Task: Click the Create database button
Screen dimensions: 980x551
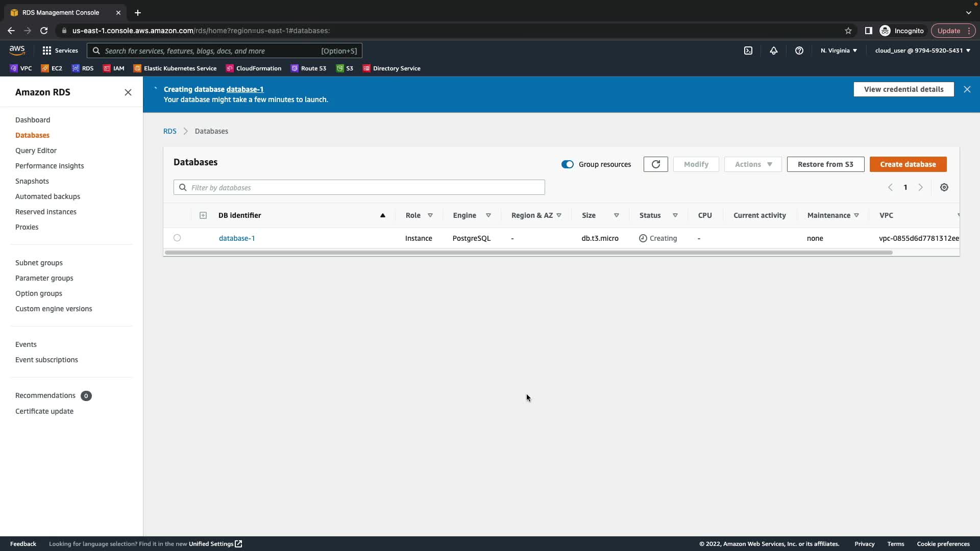Action: (908, 164)
